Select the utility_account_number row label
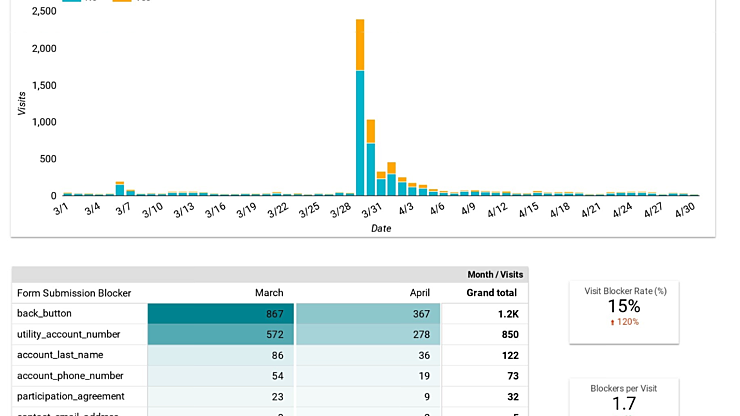This screenshot has height=416, width=740. tap(68, 334)
